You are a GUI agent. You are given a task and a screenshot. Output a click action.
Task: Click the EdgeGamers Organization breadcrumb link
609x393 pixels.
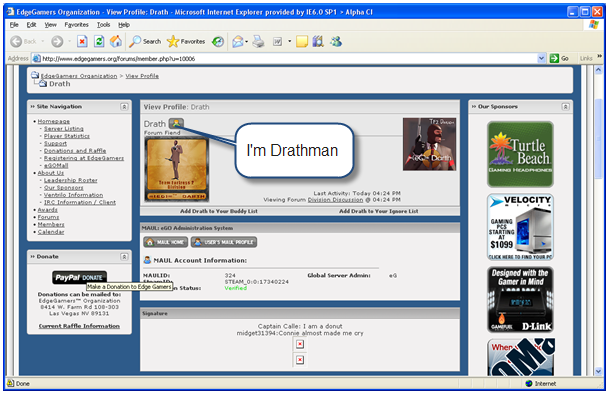point(79,76)
